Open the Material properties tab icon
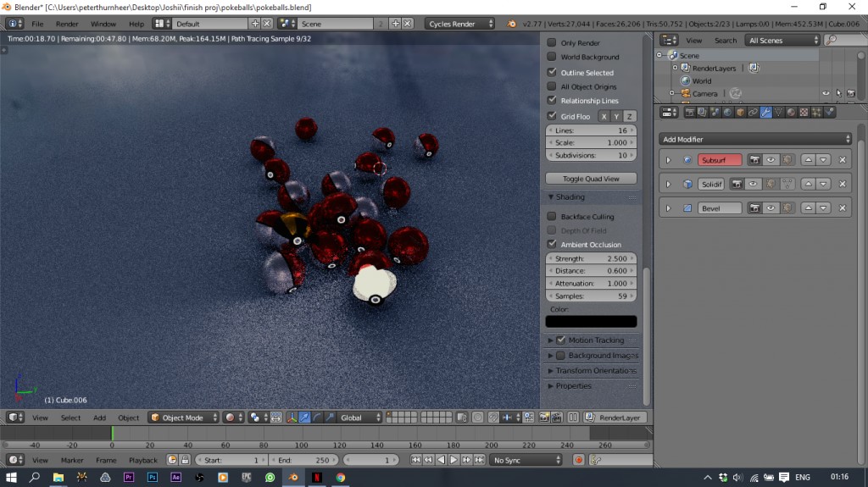Viewport: 868px width, 487px height. [791, 112]
